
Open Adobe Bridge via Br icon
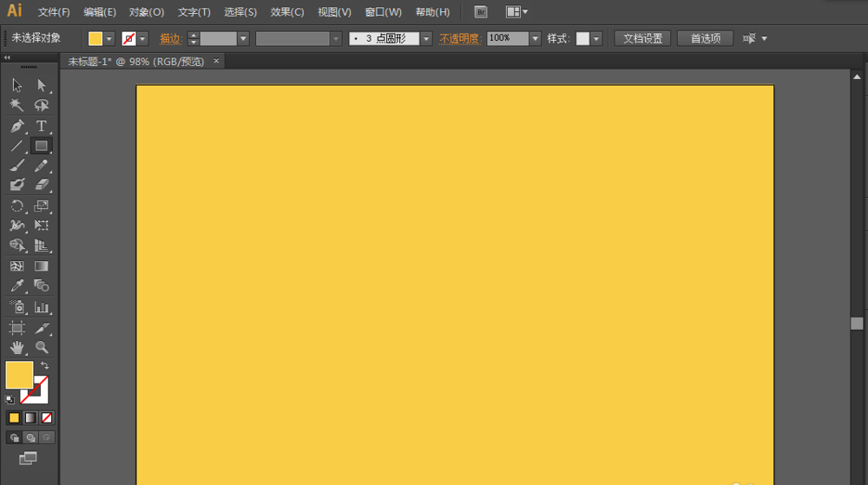pos(481,11)
